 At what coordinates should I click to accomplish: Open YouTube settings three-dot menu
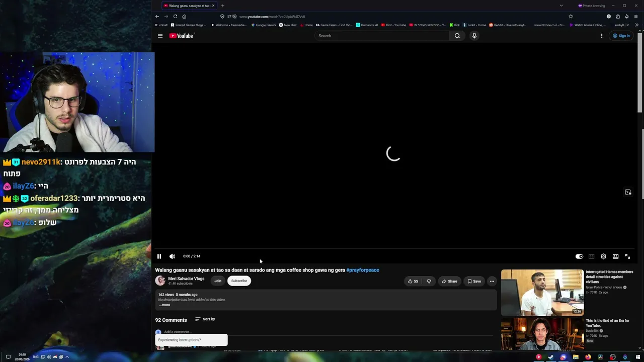pos(601,36)
